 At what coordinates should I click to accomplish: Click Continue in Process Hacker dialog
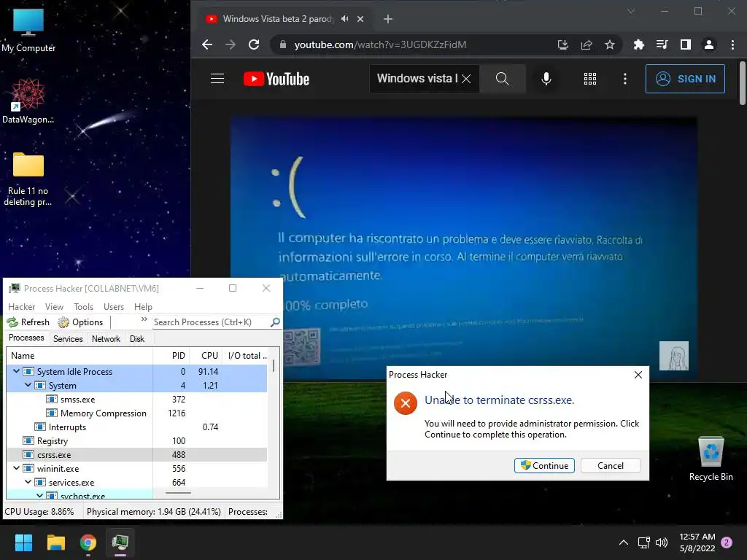point(544,466)
